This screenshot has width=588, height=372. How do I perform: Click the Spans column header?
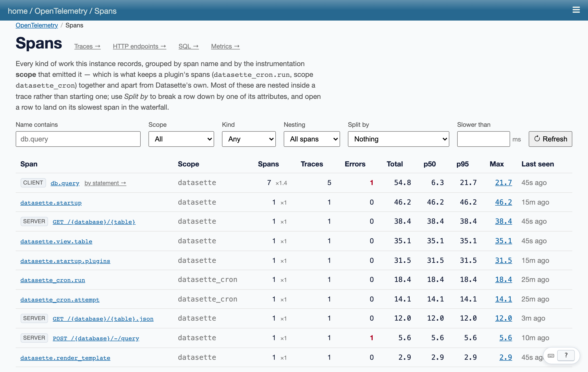268,164
